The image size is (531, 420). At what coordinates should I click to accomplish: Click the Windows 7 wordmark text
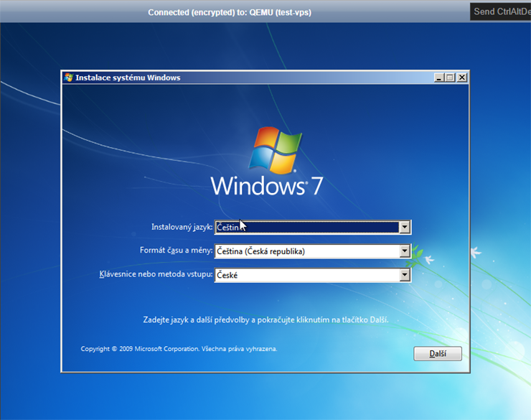pos(267,186)
